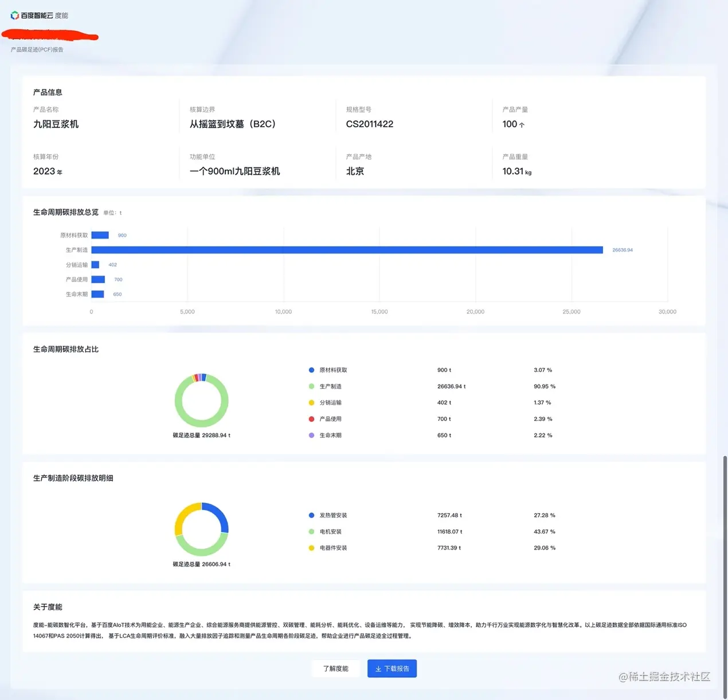Click the 90.95 % percentage
Viewport: 728px width, 700px height.
pos(545,386)
